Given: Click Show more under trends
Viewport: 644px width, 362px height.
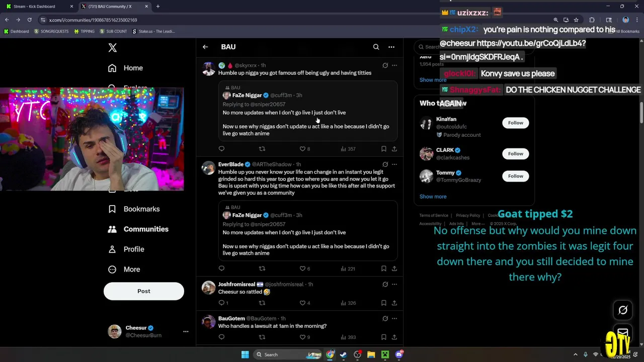Looking at the screenshot, I should tap(433, 80).
